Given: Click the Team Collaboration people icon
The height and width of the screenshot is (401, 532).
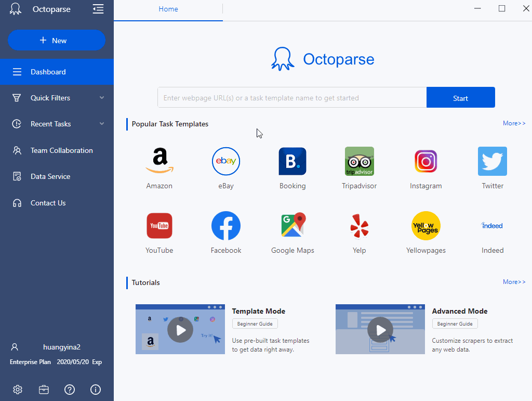Looking at the screenshot, I should 17,150.
